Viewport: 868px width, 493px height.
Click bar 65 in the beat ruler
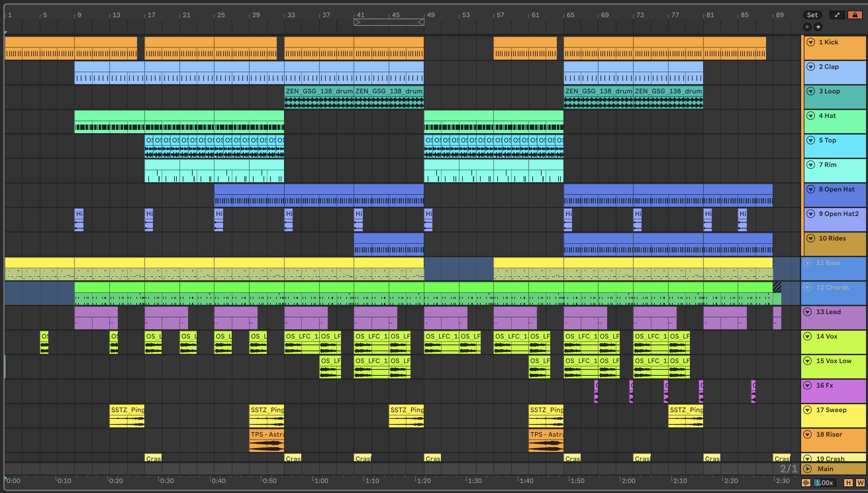570,15
